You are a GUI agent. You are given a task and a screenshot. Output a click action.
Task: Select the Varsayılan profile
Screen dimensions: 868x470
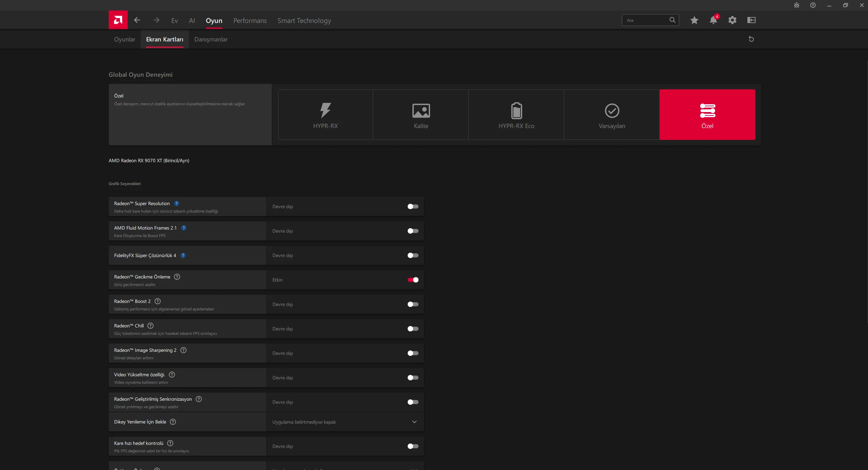coord(612,115)
